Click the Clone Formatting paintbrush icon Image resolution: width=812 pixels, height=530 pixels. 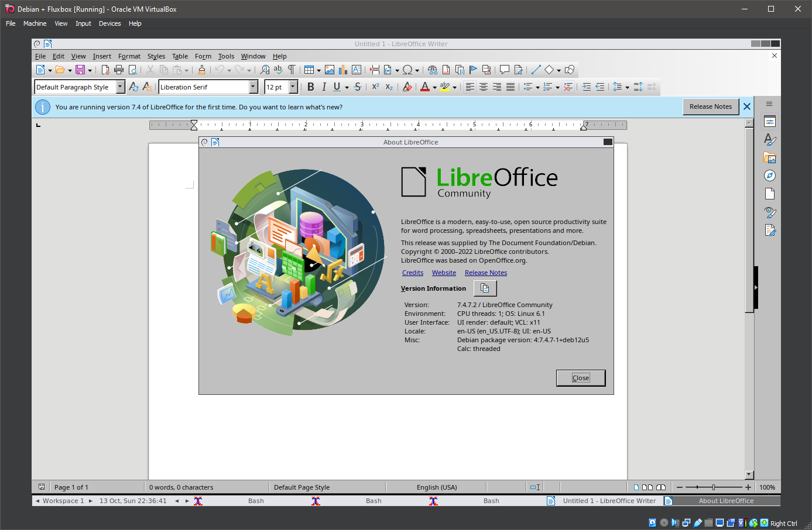coord(202,70)
